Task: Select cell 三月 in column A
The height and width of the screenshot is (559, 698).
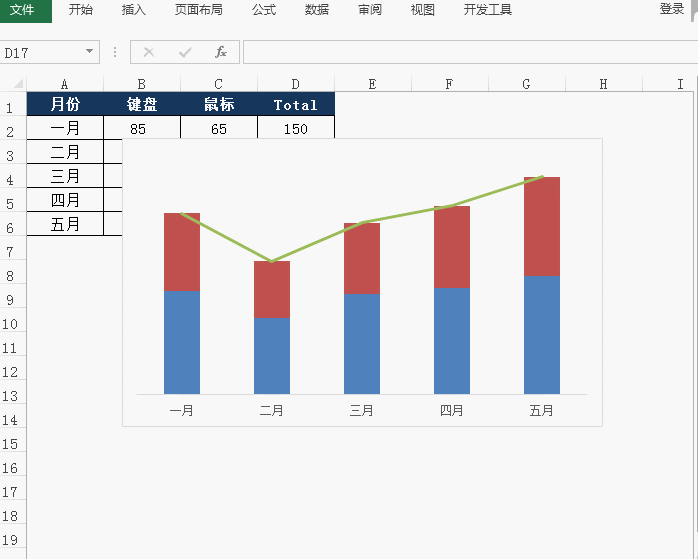Action: (65, 176)
